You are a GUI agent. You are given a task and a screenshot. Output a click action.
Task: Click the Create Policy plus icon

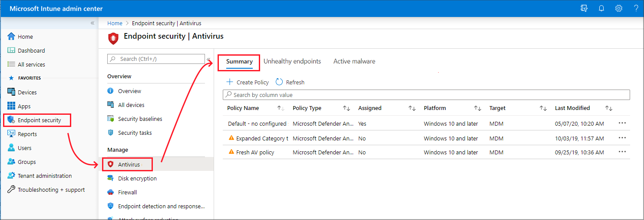click(230, 82)
